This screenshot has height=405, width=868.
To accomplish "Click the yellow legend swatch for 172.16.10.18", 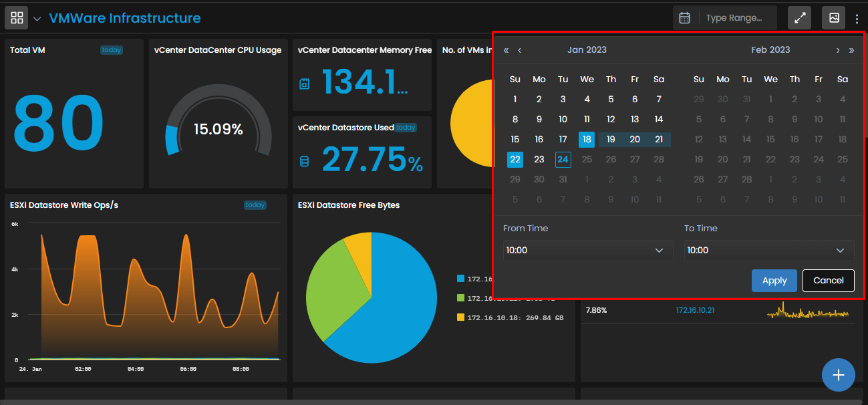I will (x=460, y=317).
